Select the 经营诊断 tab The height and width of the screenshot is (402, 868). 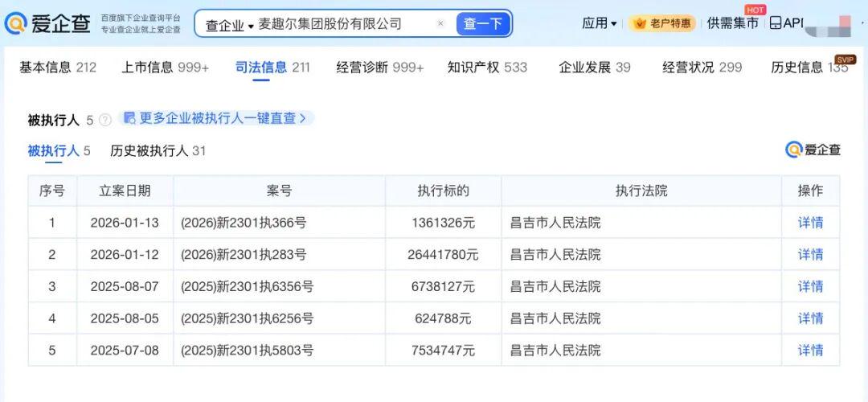[x=379, y=68]
